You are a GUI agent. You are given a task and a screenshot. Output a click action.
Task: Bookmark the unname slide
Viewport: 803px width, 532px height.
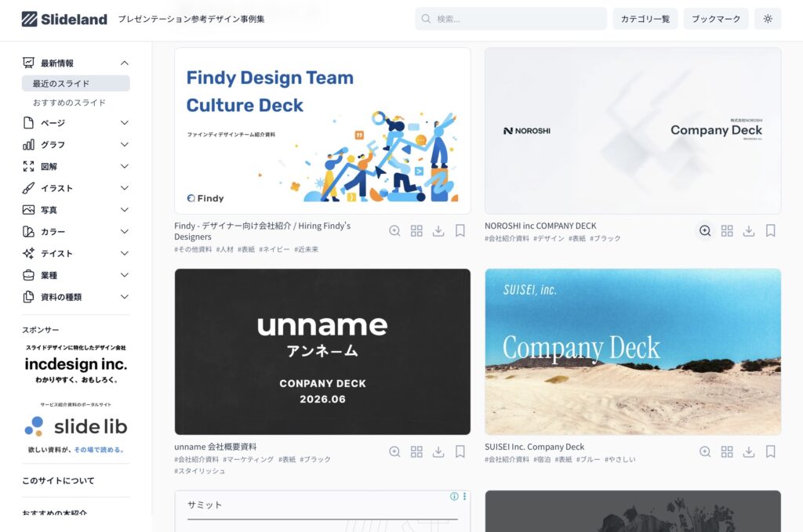(x=460, y=451)
